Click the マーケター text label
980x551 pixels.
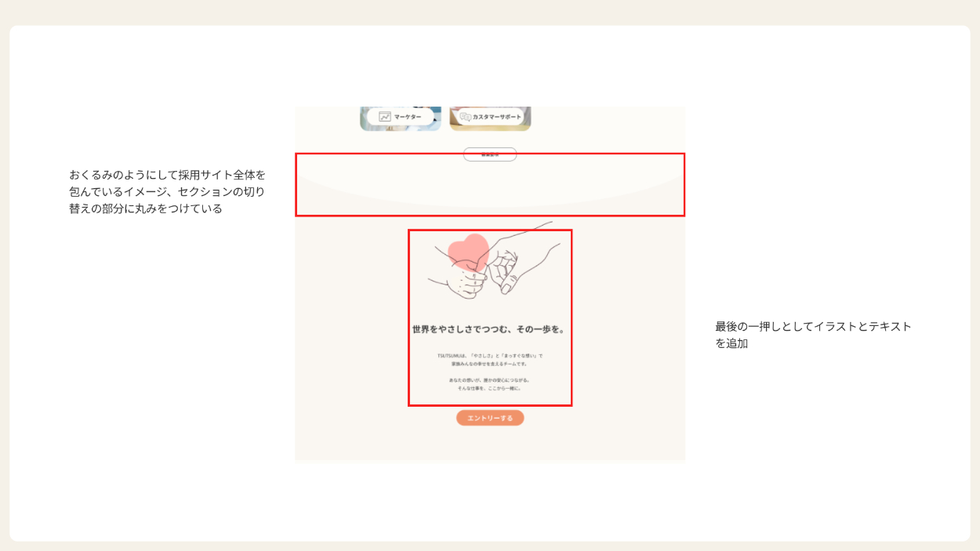(x=408, y=117)
